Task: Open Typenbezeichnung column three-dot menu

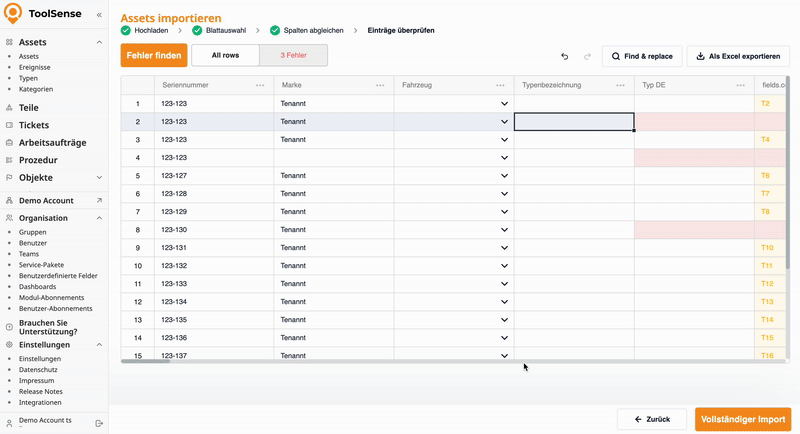Action: (620, 86)
